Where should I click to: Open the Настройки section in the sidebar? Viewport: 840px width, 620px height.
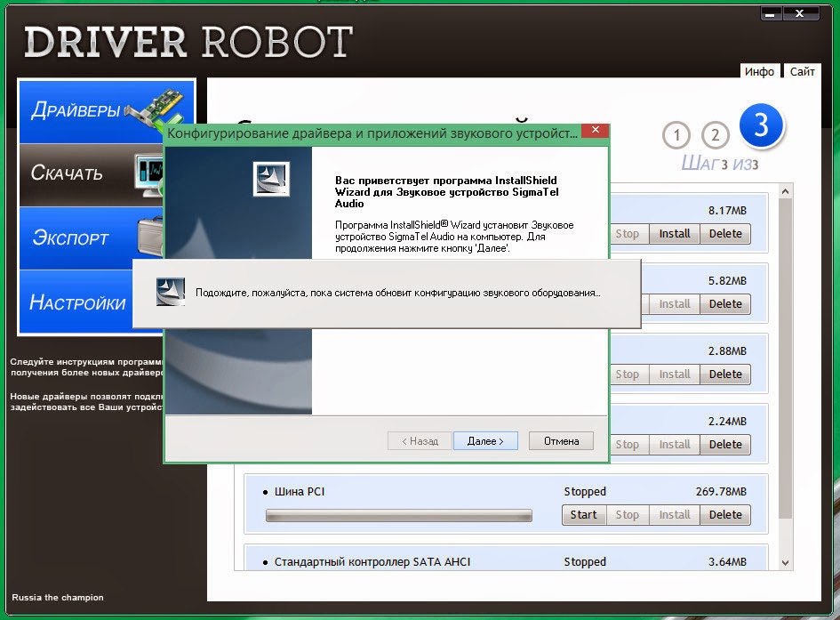click(76, 302)
